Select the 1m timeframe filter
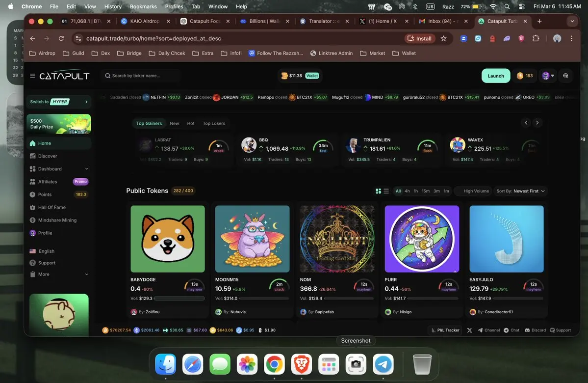This screenshot has height=383, width=588. point(446,191)
